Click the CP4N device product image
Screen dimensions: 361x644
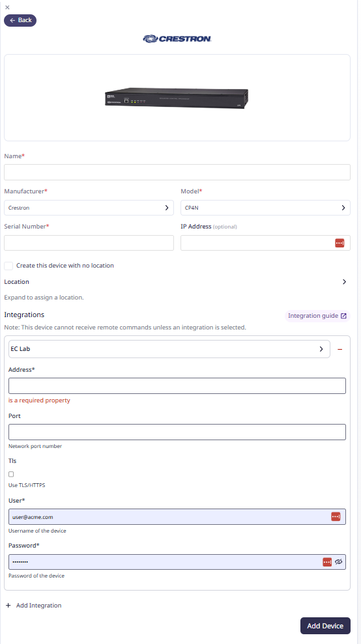177,98
